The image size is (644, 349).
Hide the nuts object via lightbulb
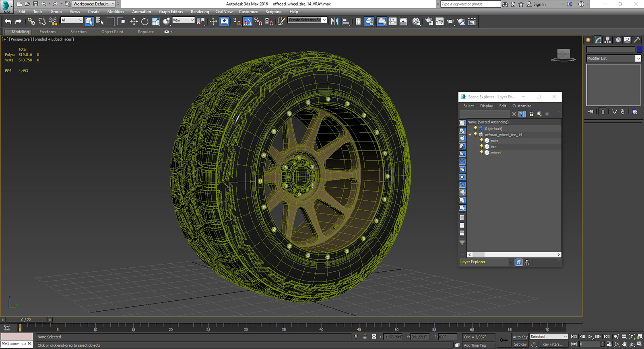[x=481, y=141]
